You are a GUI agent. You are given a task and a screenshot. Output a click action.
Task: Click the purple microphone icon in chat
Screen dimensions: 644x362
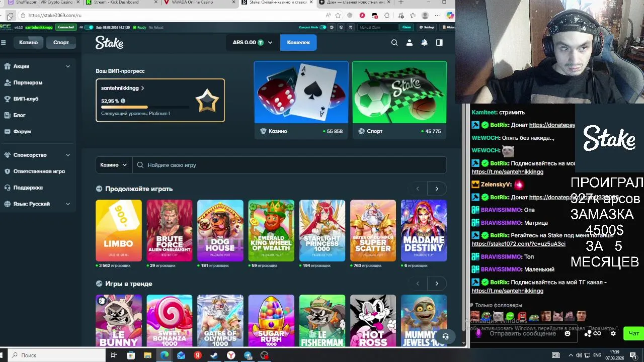coord(478,333)
